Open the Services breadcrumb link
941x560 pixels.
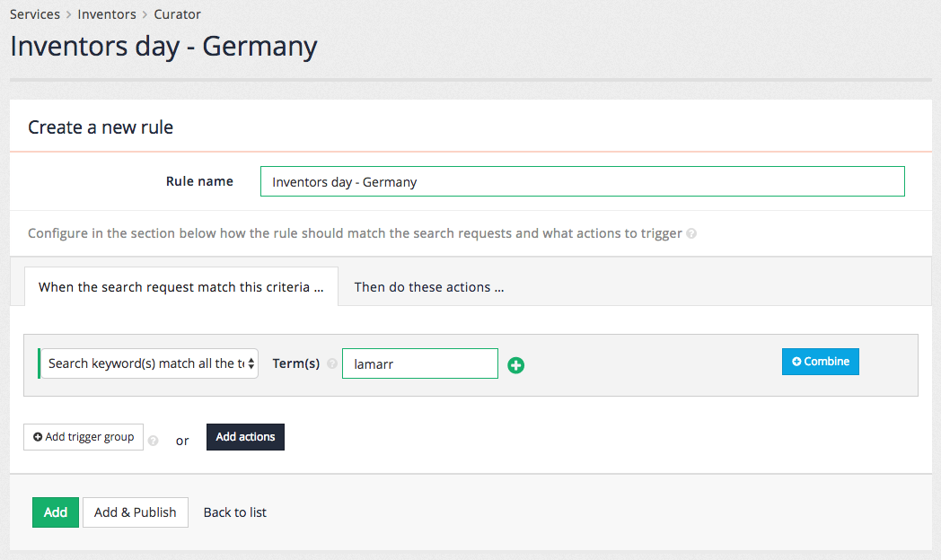[35, 13]
